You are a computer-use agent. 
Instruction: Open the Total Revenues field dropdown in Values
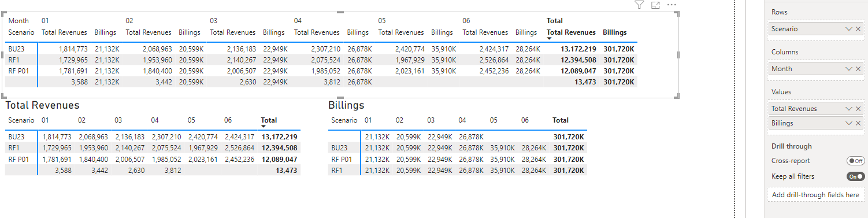tap(848, 108)
